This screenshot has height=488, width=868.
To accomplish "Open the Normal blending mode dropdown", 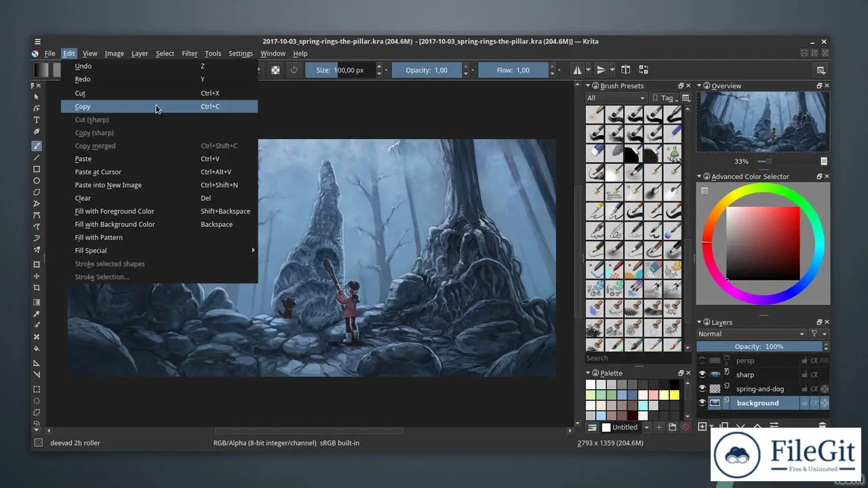I will pyautogui.click(x=751, y=333).
